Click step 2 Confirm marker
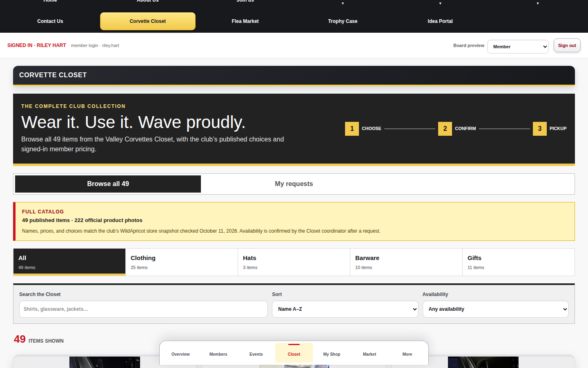 point(445,128)
